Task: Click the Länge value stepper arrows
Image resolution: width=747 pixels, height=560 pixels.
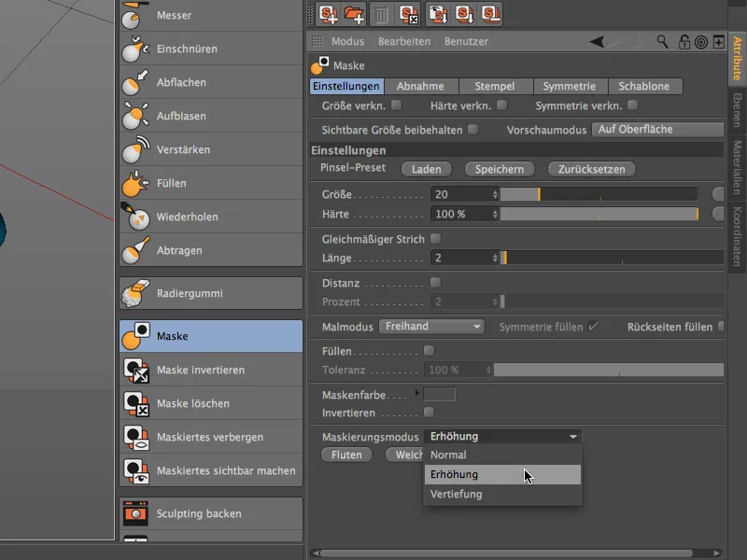Action: [x=495, y=259]
